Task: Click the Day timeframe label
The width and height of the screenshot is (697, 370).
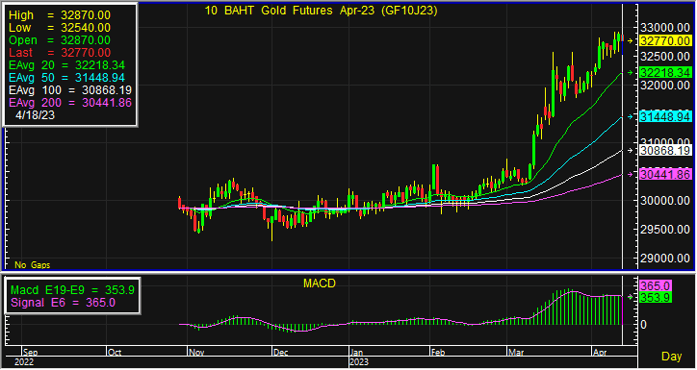Action: tap(671, 356)
